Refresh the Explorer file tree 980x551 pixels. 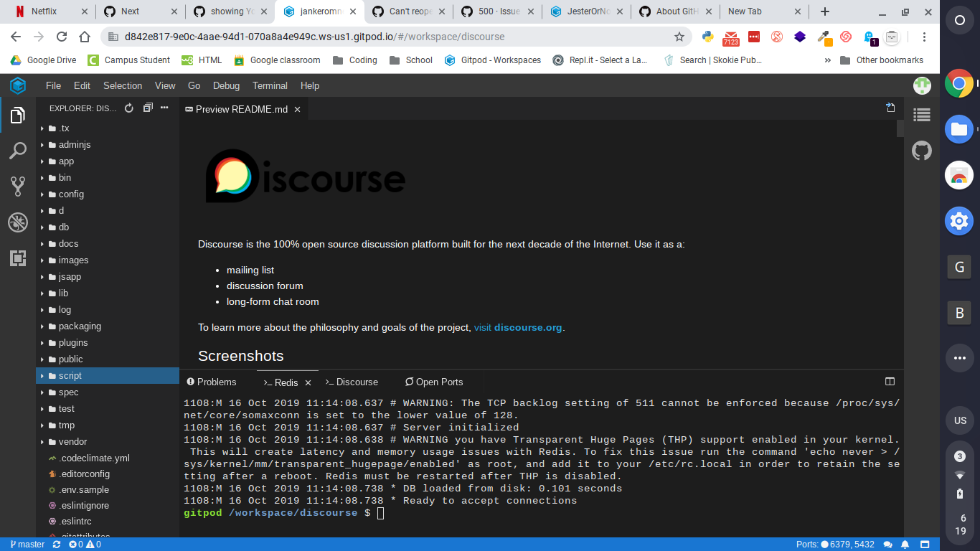pyautogui.click(x=128, y=108)
